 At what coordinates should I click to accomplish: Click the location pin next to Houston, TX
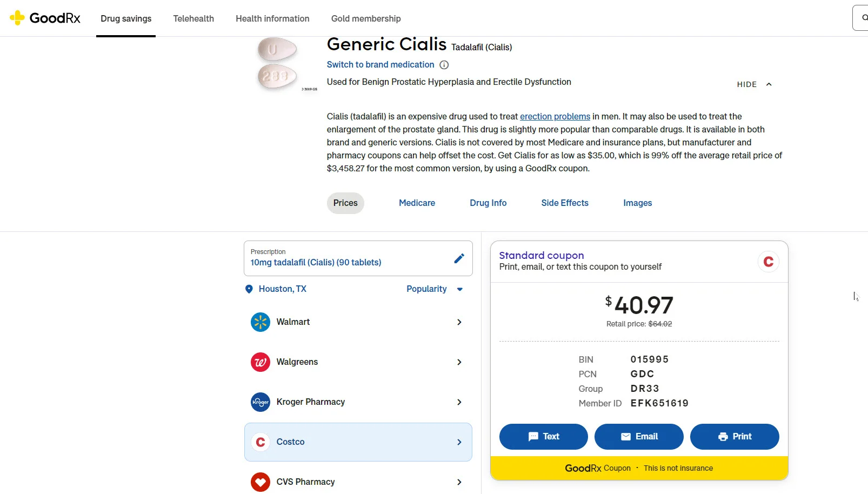[249, 289]
